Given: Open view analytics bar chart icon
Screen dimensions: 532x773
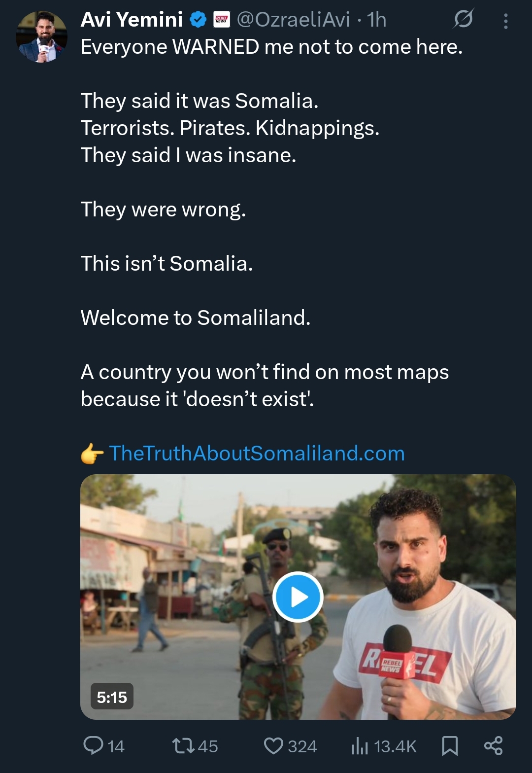Looking at the screenshot, I should pos(360,746).
